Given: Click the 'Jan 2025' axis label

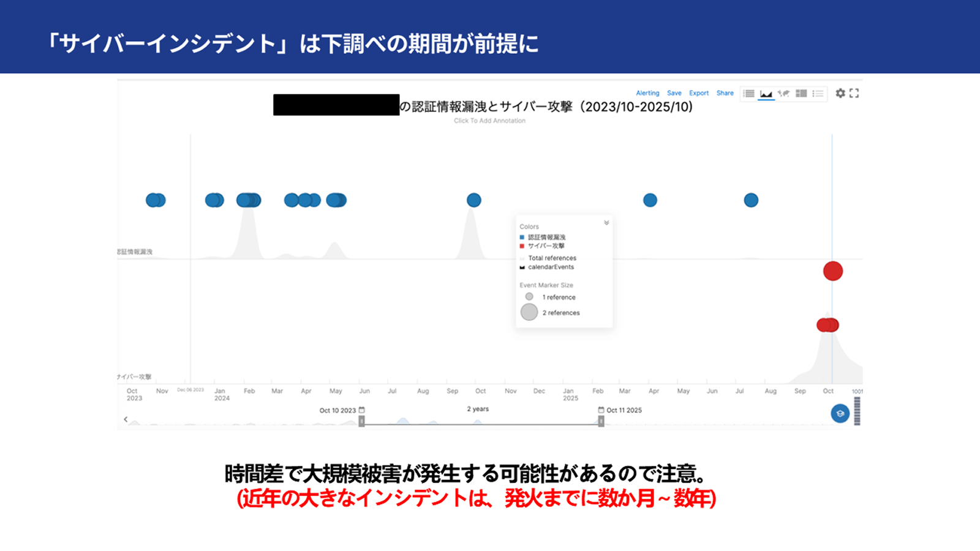Looking at the screenshot, I should tap(570, 394).
